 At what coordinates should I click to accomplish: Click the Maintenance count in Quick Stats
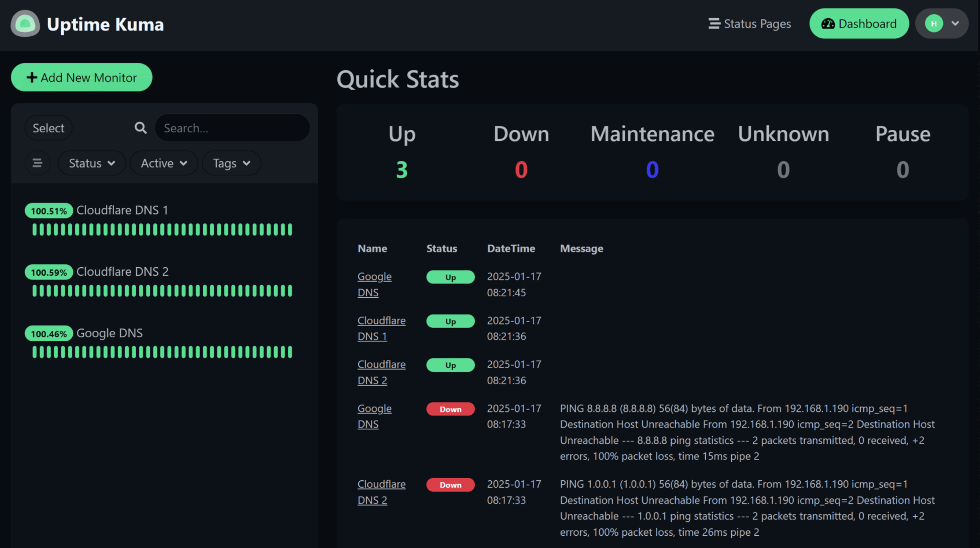pyautogui.click(x=652, y=170)
